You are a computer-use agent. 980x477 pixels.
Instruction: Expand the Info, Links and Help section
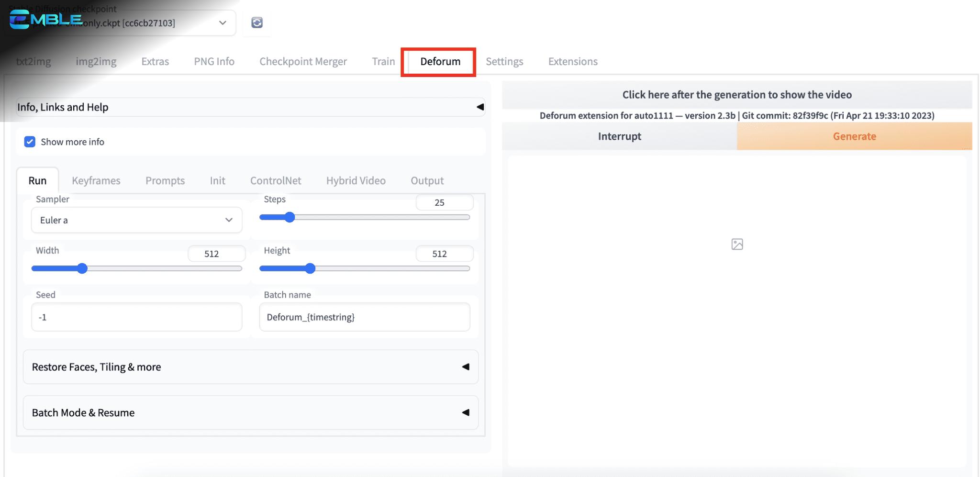251,107
